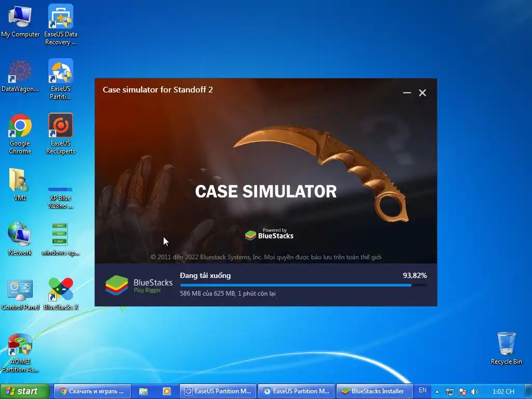532x399 pixels.
Task: Switch to first EaseUS Partition M... taskbar button
Action: coord(218,391)
